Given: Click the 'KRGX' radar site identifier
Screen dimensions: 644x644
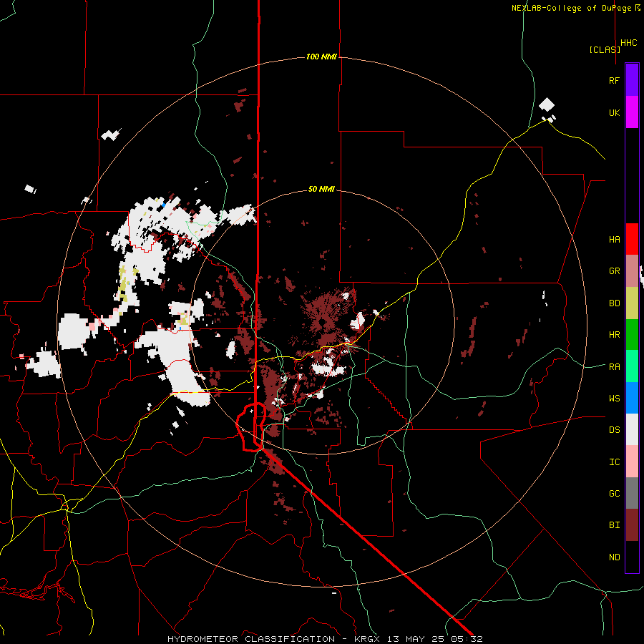Looking at the screenshot, I should (x=368, y=639).
